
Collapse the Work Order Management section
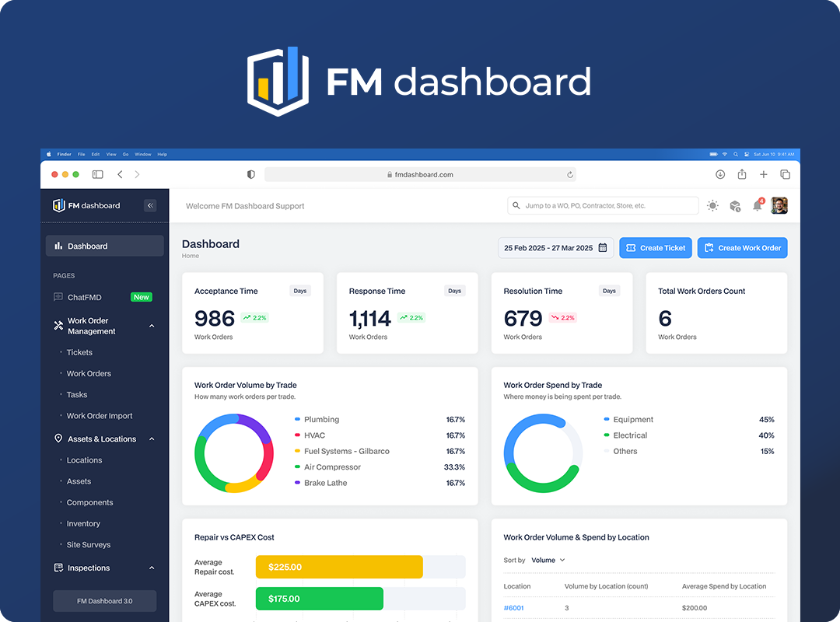(x=152, y=326)
